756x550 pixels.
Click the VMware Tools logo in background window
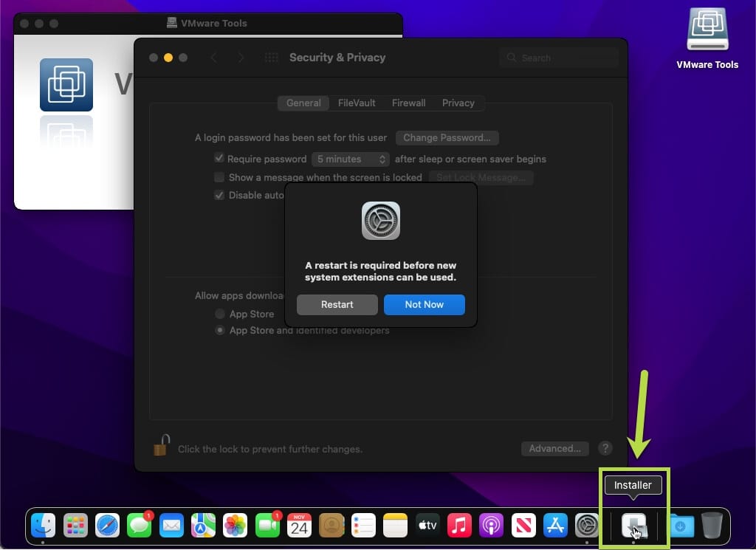[x=66, y=85]
